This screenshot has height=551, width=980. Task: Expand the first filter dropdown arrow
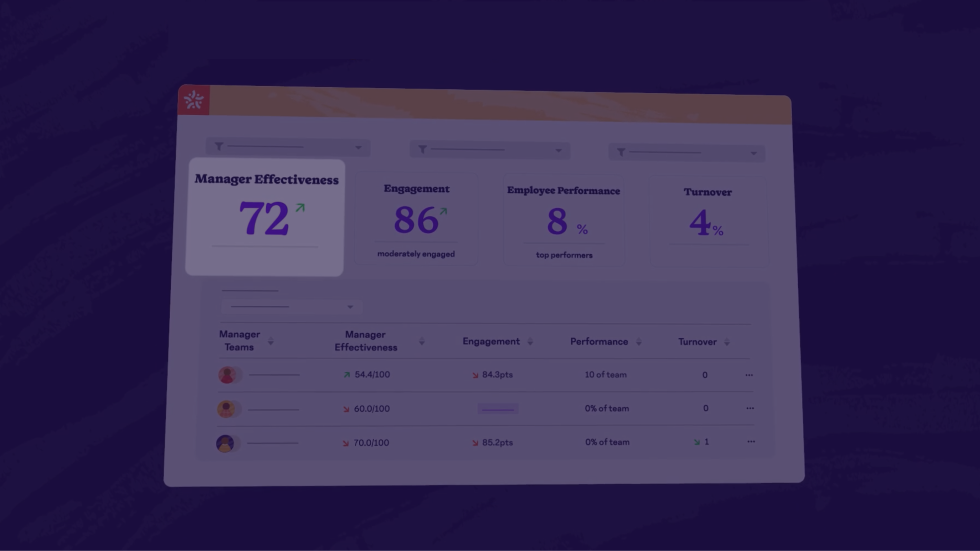tap(358, 147)
